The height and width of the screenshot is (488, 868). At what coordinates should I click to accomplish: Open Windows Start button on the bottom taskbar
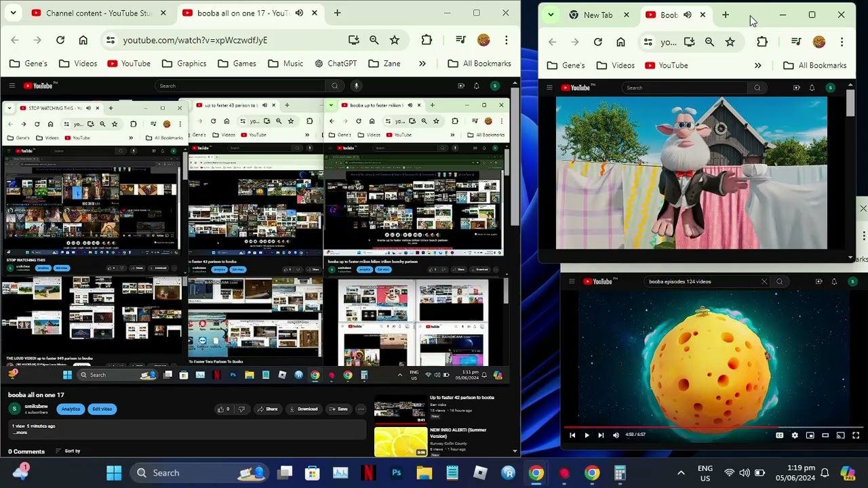click(x=114, y=473)
